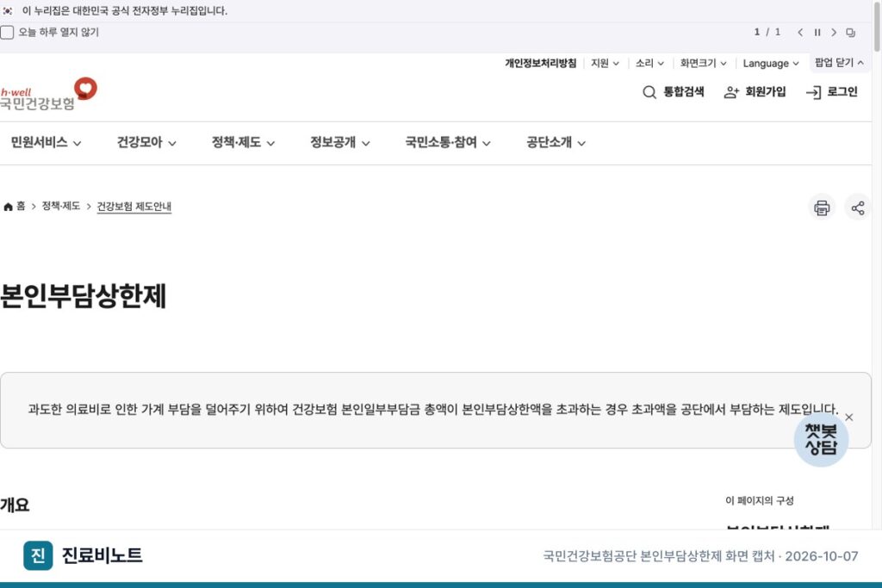Viewport: 882px width, 588px height.
Task: Click the banner view-all windows icon
Action: pyautogui.click(x=850, y=33)
